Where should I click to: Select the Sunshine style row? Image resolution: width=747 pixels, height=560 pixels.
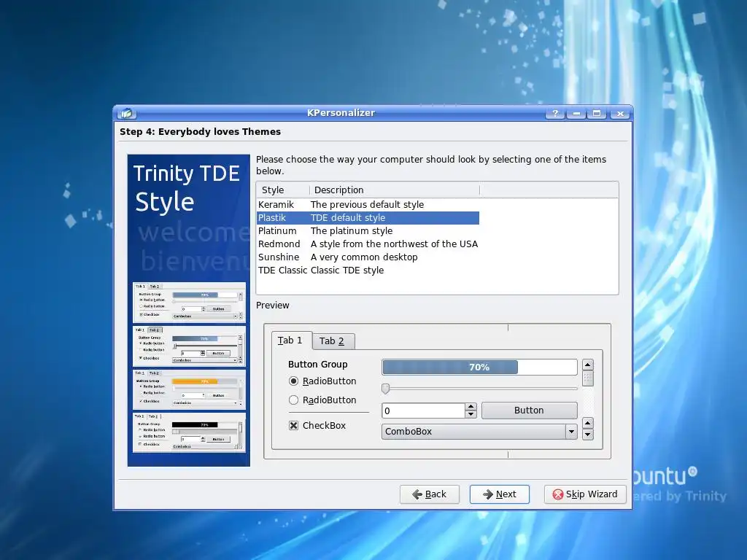tap(368, 257)
